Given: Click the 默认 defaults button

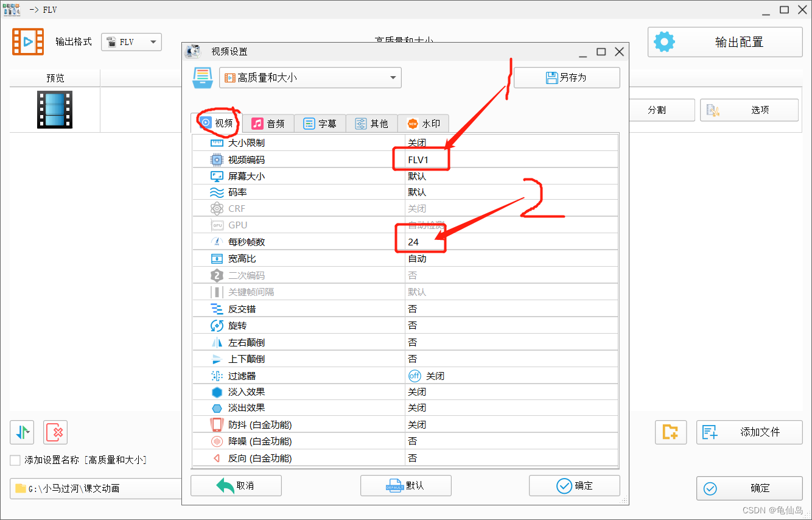Looking at the screenshot, I should [405, 485].
